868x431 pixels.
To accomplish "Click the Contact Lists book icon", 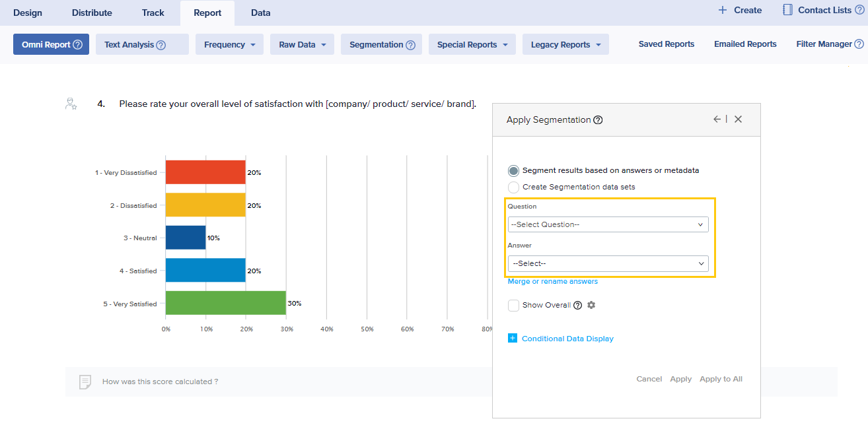I will point(787,10).
